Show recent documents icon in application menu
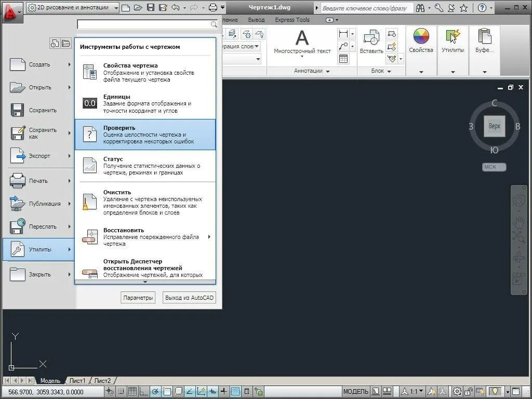Screen dimensions: 532x399 point(55,44)
